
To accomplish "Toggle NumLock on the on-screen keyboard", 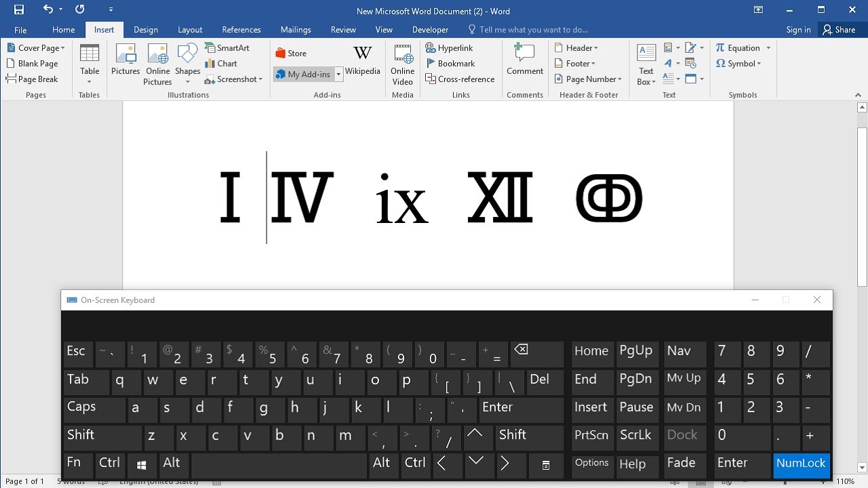I will pyautogui.click(x=801, y=464).
